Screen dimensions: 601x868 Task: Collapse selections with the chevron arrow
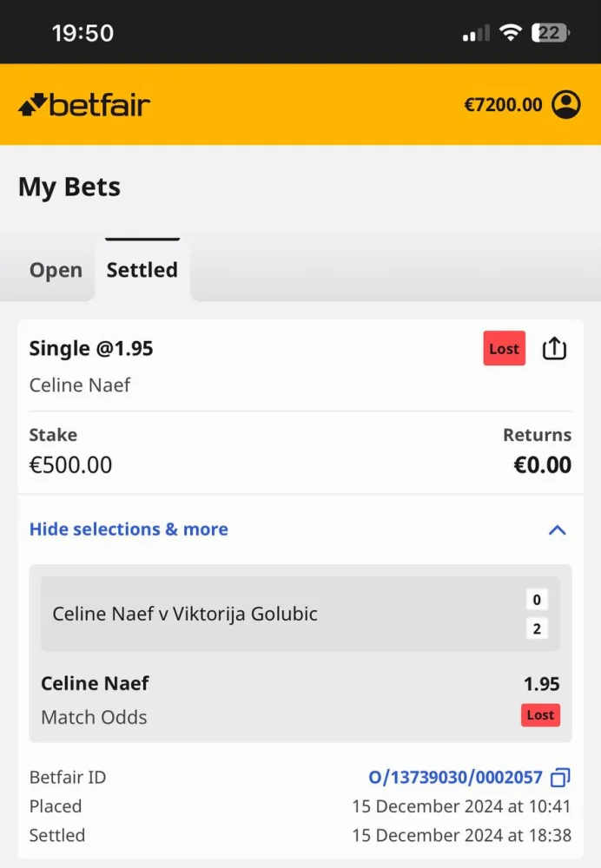(558, 529)
